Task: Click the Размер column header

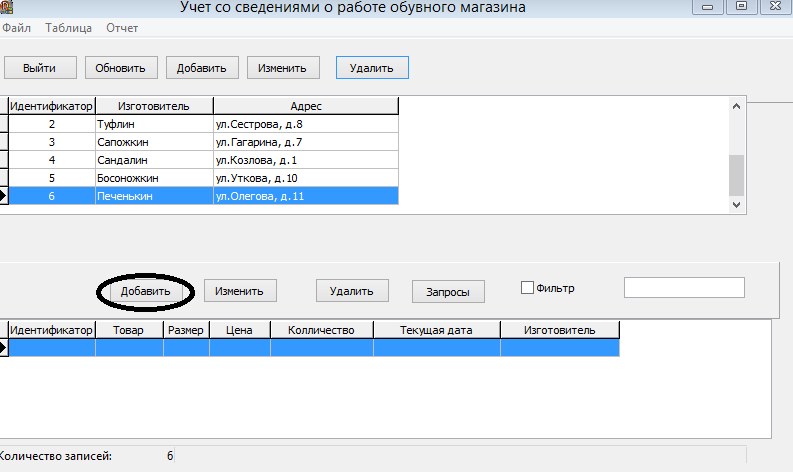Action: coord(186,330)
